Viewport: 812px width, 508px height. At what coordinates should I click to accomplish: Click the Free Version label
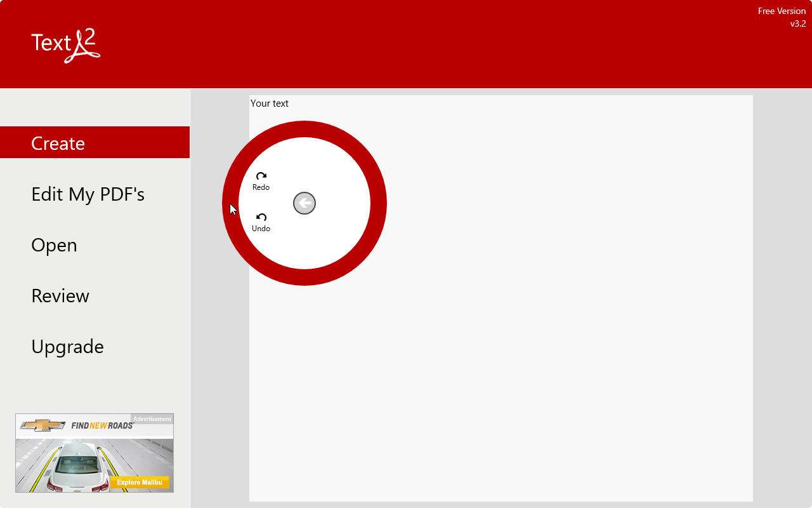coord(782,11)
